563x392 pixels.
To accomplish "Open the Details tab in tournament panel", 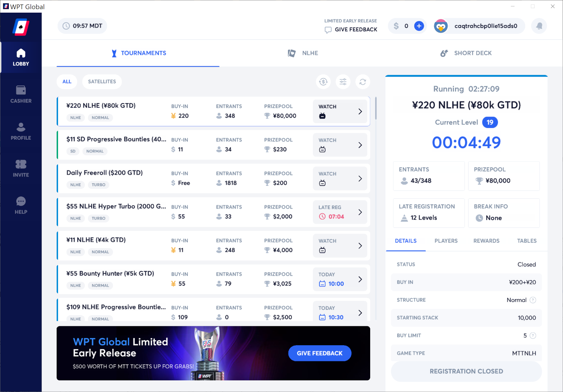I will click(406, 241).
